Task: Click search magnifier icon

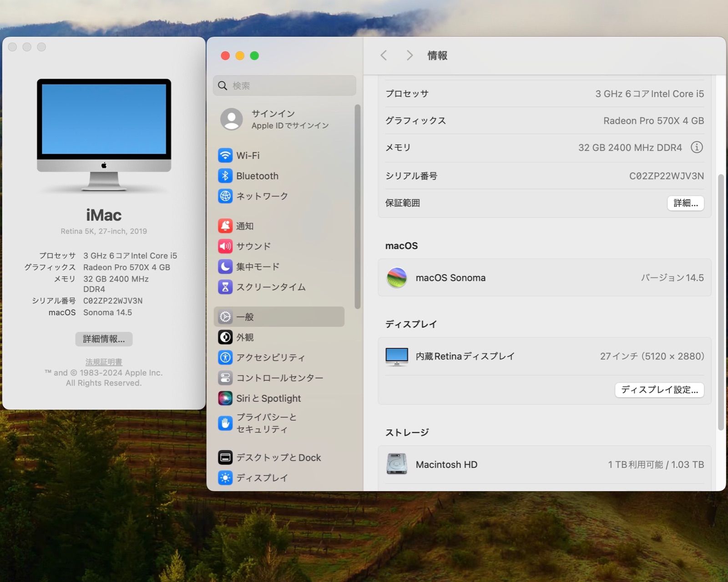Action: coord(222,86)
